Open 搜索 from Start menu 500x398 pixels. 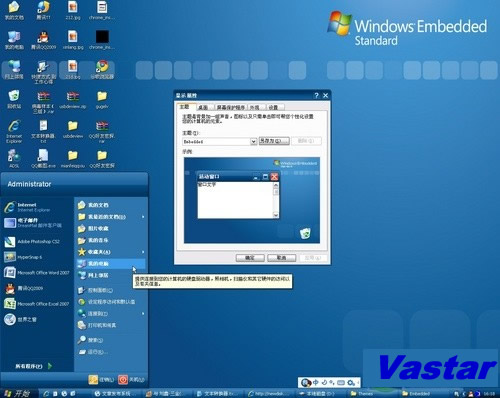pos(111,340)
